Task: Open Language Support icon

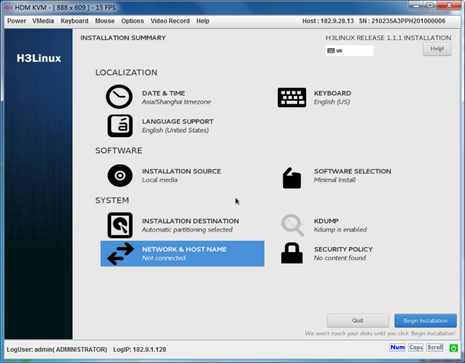Action: click(x=120, y=126)
